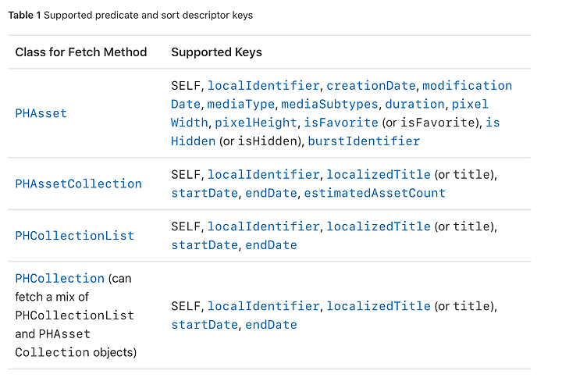Open the PHAsset class link
This screenshot has height=392, width=562.
pyautogui.click(x=41, y=113)
